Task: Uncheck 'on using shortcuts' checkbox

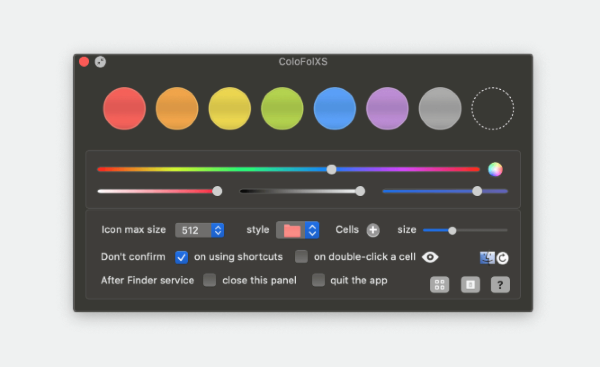Action: [181, 257]
